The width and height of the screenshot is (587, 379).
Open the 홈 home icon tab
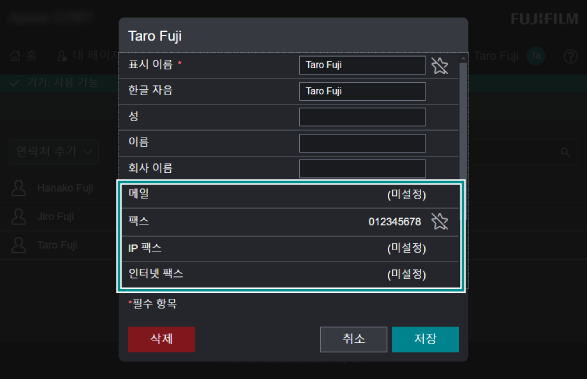pos(23,56)
